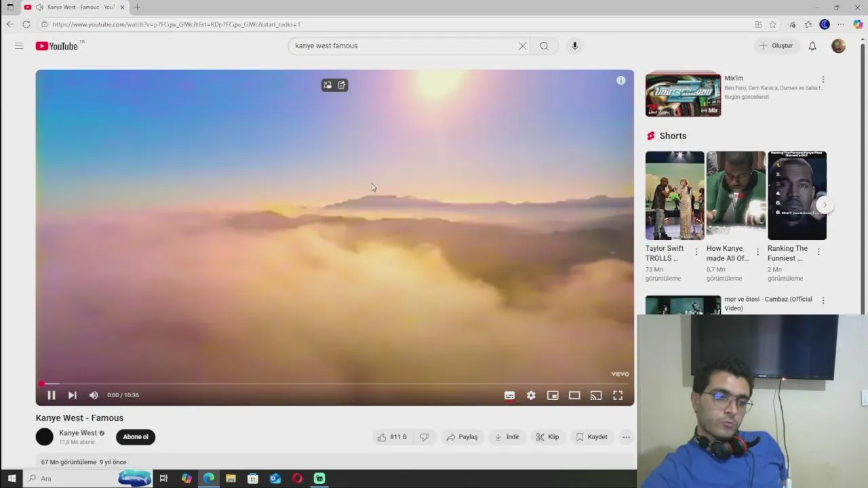Focus the YouTube search input field
The width and height of the screenshot is (868, 488).
pos(403,46)
